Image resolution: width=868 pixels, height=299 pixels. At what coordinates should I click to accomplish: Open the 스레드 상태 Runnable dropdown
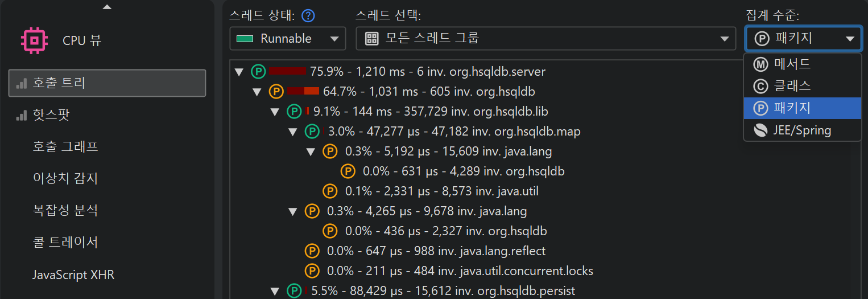(x=288, y=39)
